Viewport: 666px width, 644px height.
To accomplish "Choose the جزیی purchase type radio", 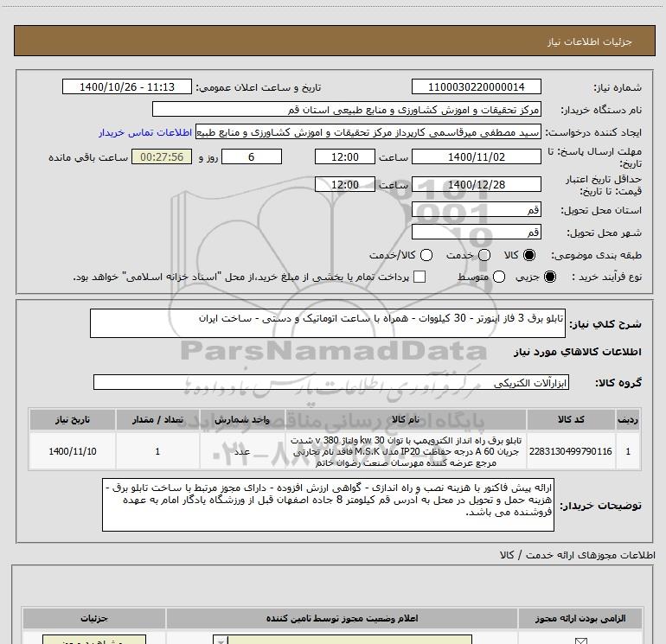I will click(550, 277).
